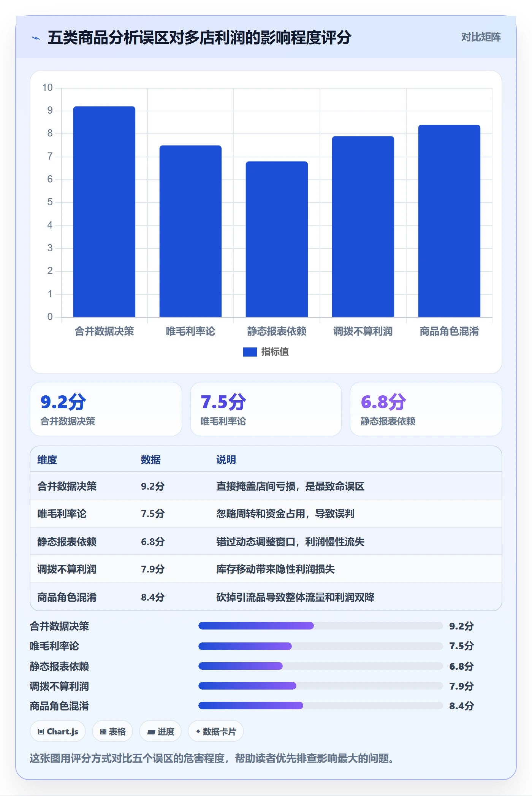The image size is (532, 796).
Task: Select the 唯毛利率论 table row name
Action: pos(62,514)
